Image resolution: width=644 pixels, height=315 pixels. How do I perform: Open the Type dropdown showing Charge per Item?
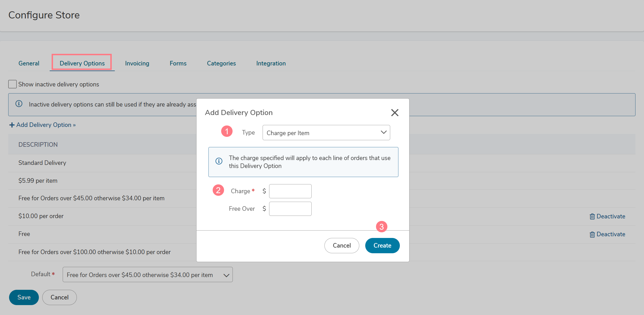coord(326,133)
